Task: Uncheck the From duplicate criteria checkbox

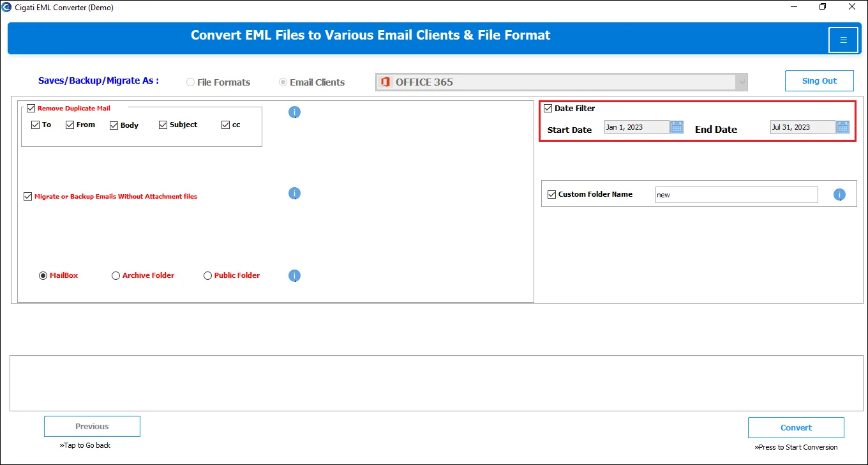Action: (x=70, y=125)
